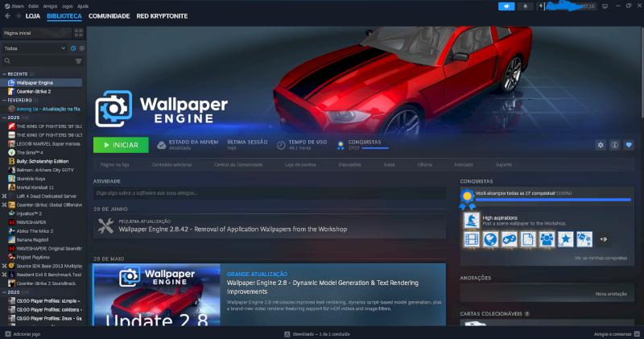
Task: Collapse the 2025 games group
Action: pyautogui.click(x=5, y=118)
